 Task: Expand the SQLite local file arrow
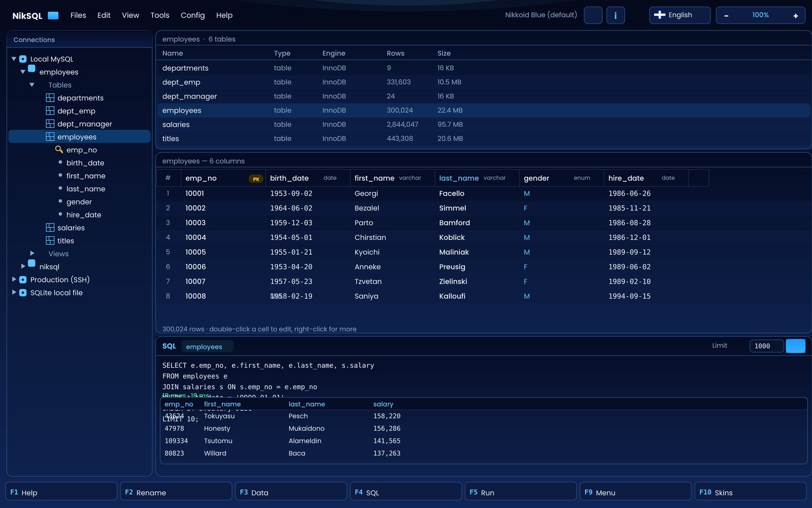pos(14,292)
